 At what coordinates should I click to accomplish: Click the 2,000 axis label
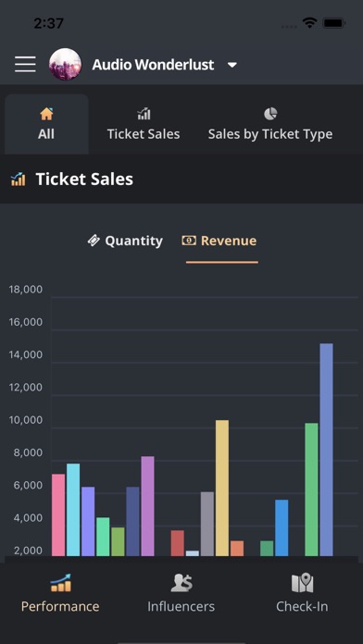[x=28, y=551]
